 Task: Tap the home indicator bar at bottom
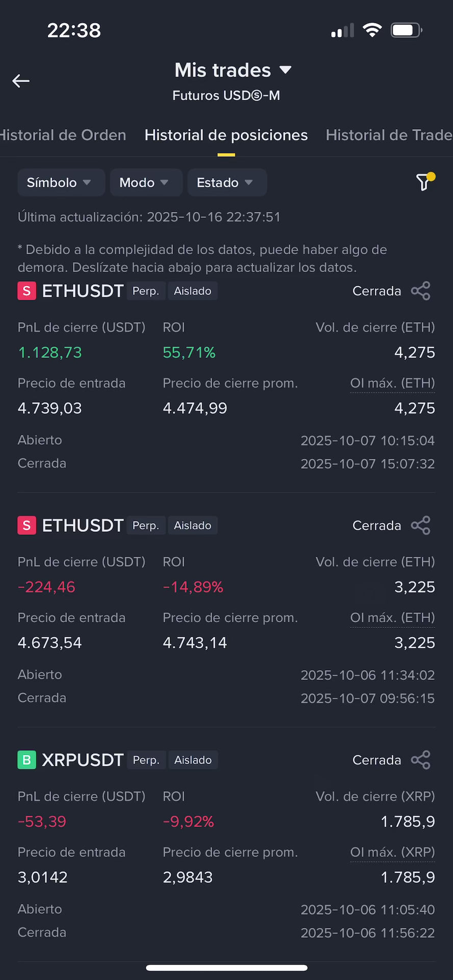[x=226, y=968]
